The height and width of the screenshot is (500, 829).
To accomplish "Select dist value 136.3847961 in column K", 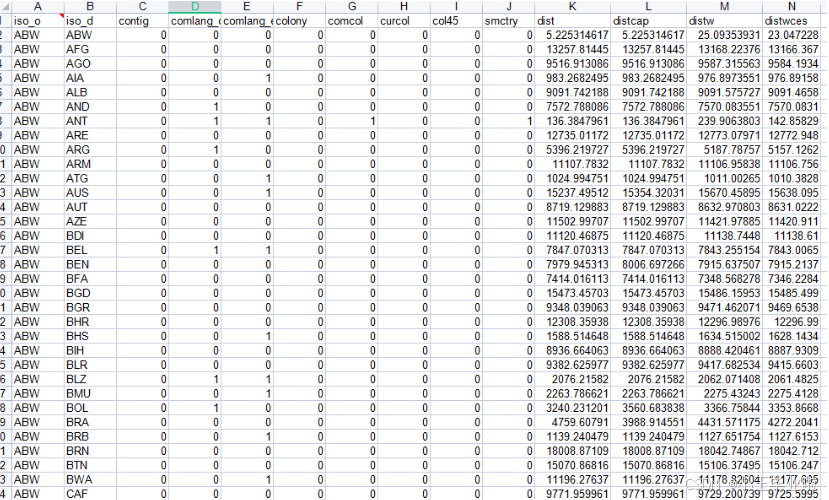I will [x=572, y=121].
